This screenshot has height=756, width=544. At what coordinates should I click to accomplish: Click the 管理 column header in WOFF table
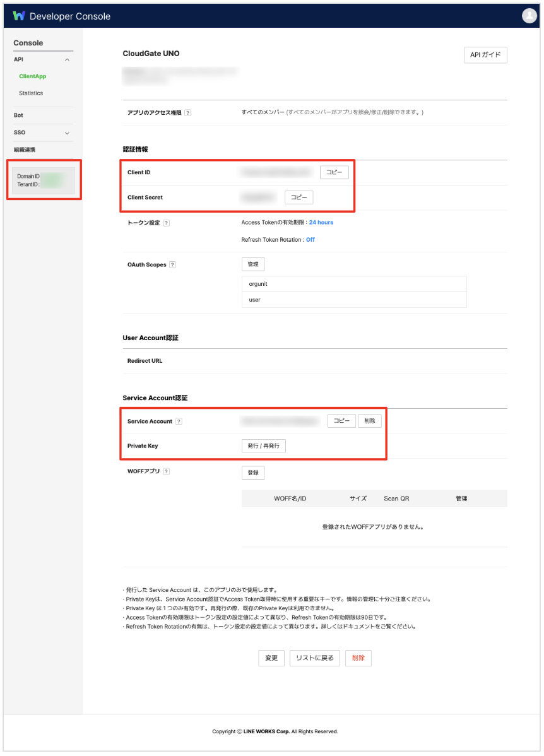click(461, 499)
